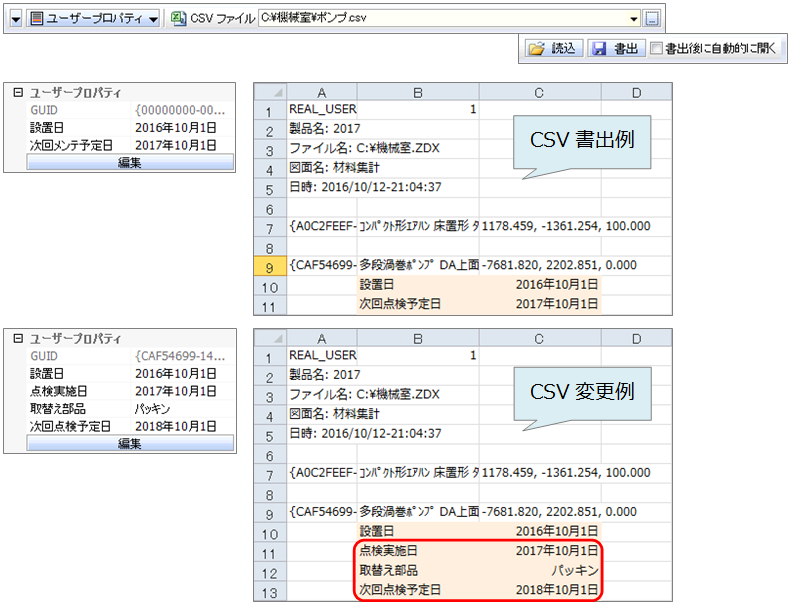Click the 書出 (export) floppy disk icon
The height and width of the screenshot is (607, 791).
pyautogui.click(x=598, y=48)
